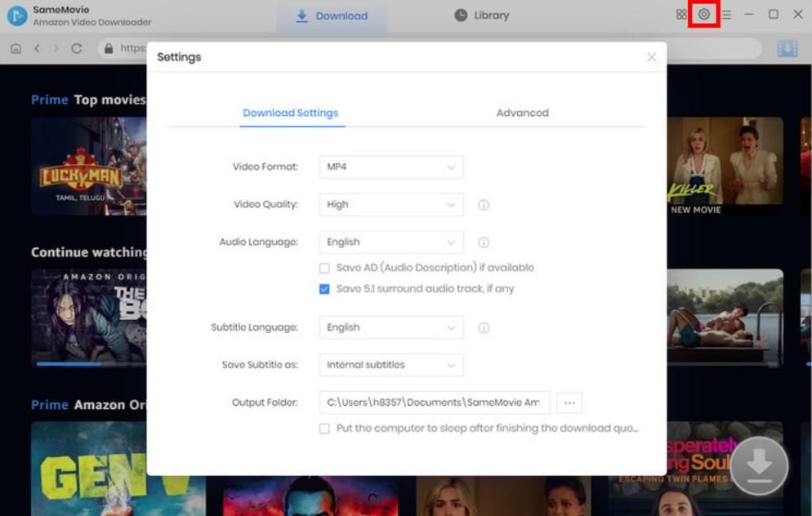Uncheck Save 5.1 surround audio track

click(324, 289)
